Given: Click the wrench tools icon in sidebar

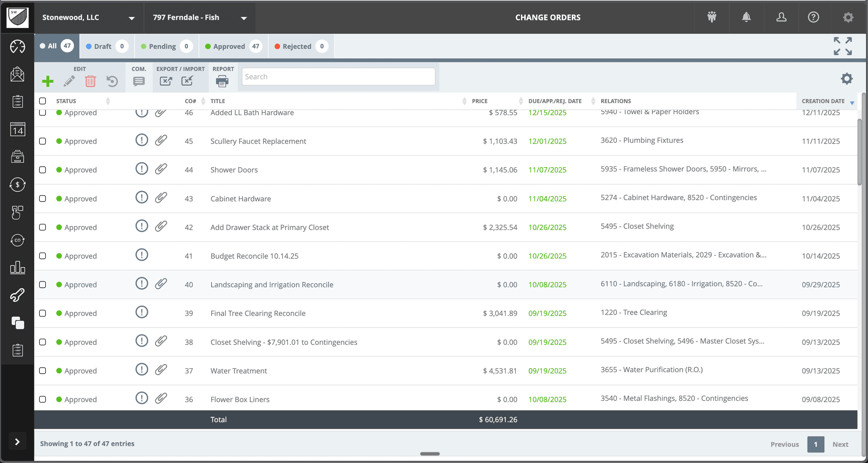Looking at the screenshot, I should (17, 295).
